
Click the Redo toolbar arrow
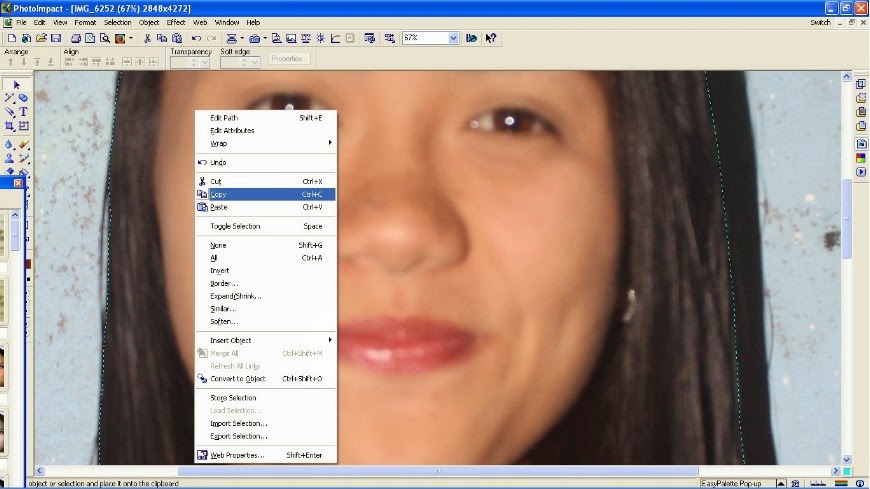coord(211,38)
